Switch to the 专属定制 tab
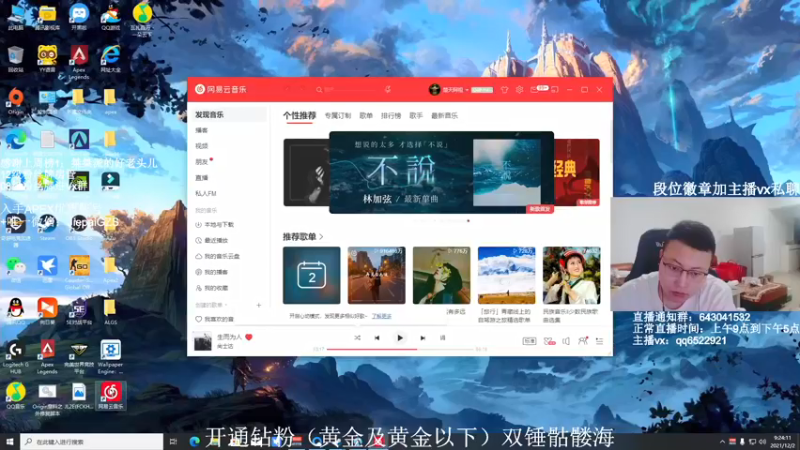The height and width of the screenshot is (450, 800). [x=338, y=116]
